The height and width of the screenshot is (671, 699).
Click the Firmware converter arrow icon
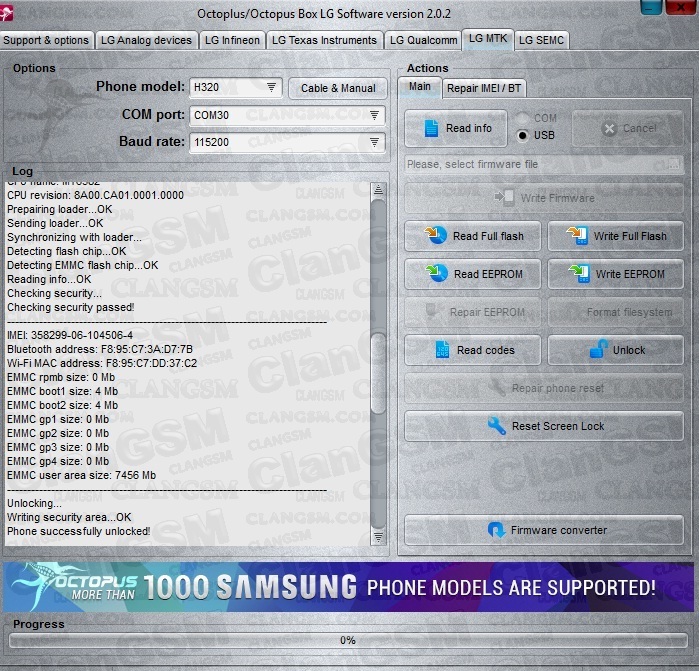click(496, 530)
